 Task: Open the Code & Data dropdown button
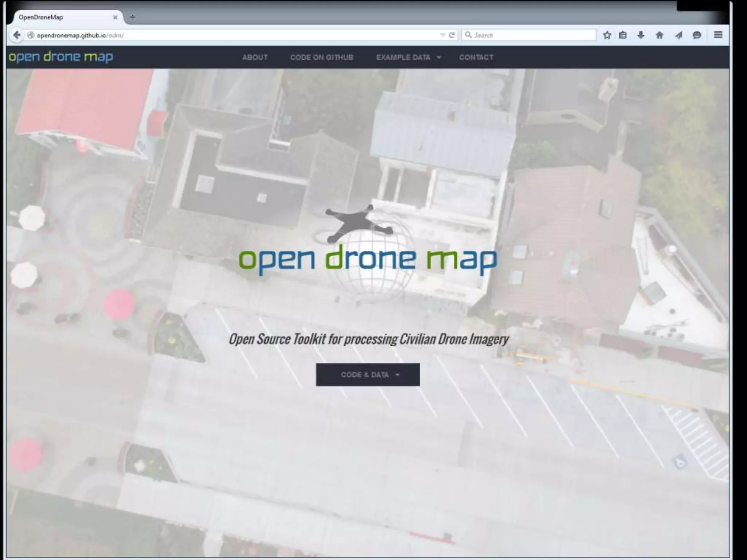pyautogui.click(x=368, y=374)
